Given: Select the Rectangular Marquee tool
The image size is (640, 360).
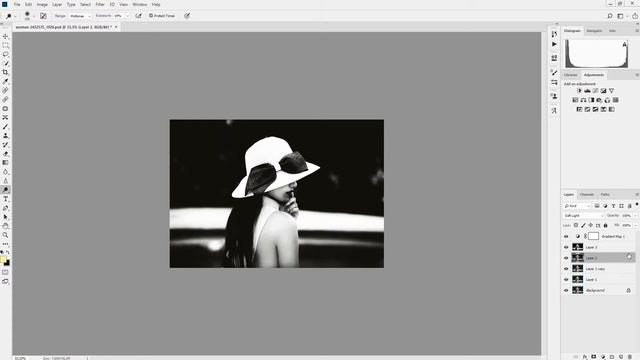Looking at the screenshot, I should [5, 45].
